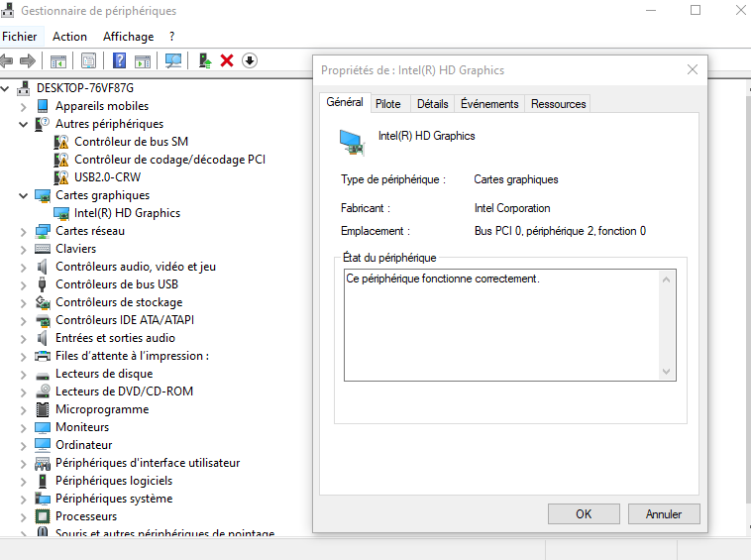Switch to the Événements tab
Screen dimensions: 751x560
tap(489, 104)
